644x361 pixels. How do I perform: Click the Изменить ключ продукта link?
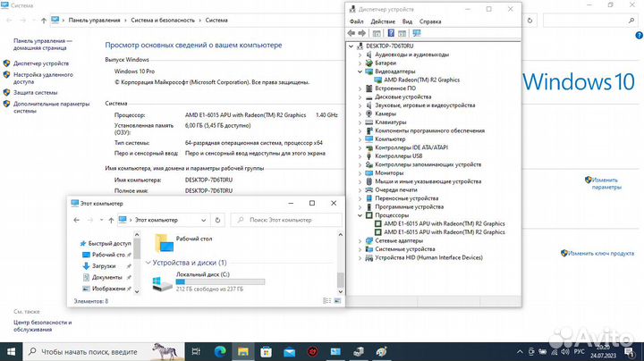(x=601, y=254)
